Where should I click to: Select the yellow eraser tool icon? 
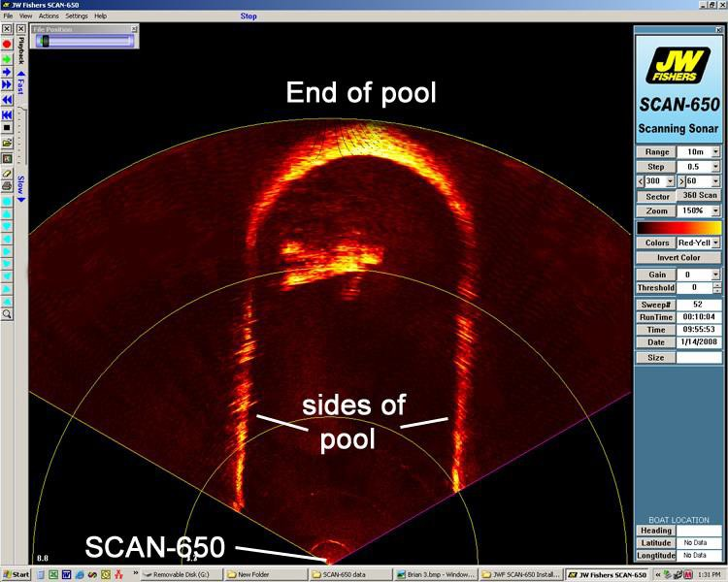tap(7, 173)
